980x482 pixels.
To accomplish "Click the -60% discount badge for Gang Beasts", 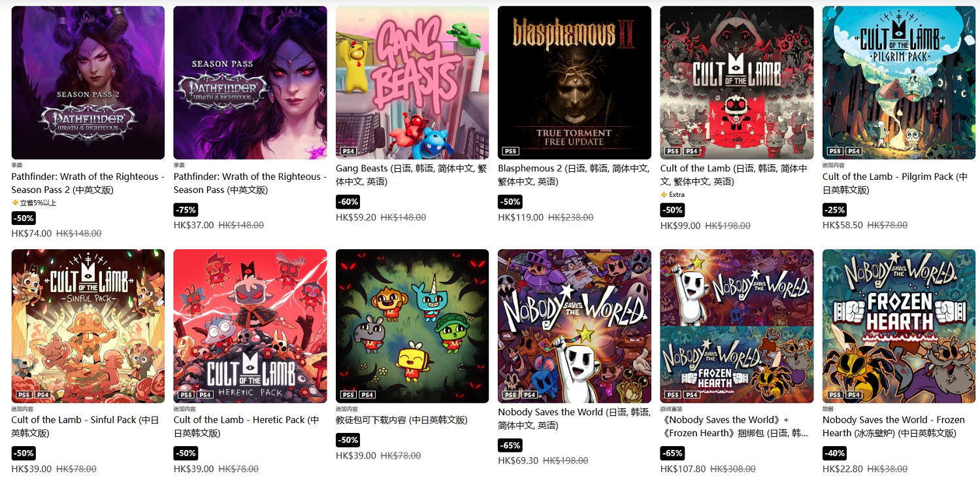I will [348, 201].
